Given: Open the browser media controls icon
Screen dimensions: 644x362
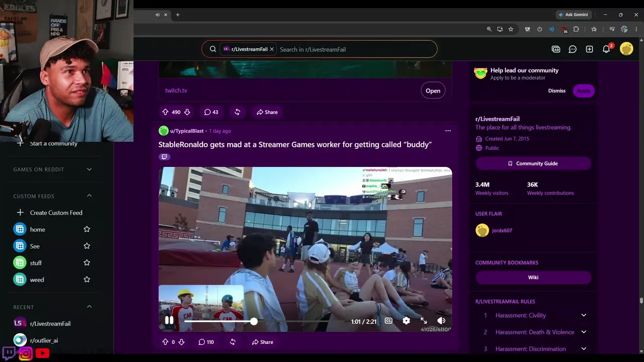Looking at the screenshot, I should tap(612, 29).
